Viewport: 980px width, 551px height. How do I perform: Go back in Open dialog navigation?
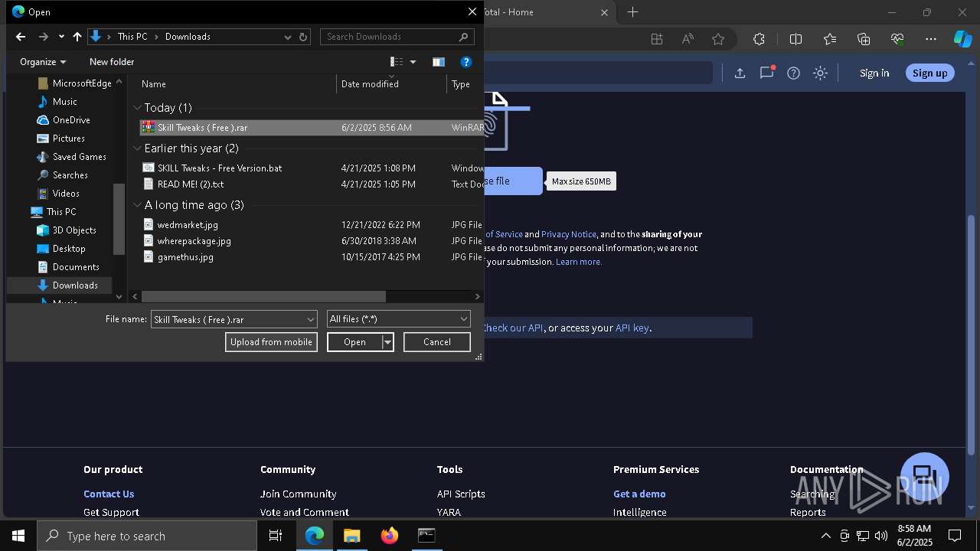21,37
